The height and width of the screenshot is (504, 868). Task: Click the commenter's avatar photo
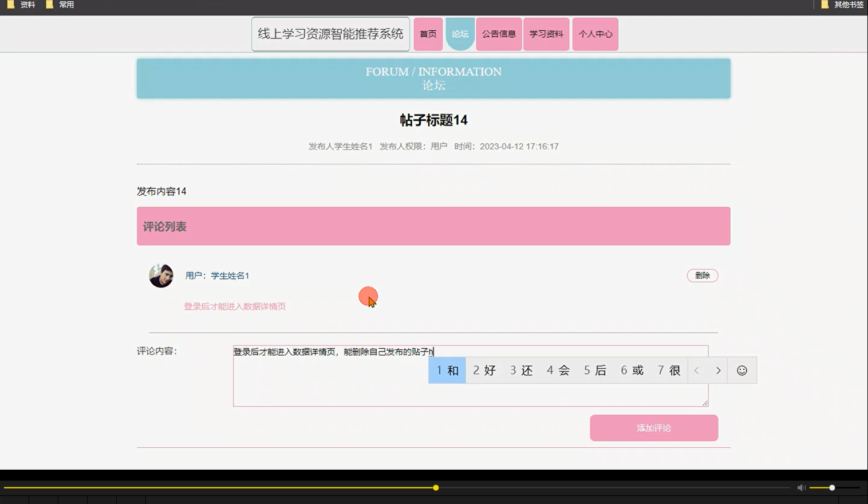click(x=161, y=275)
